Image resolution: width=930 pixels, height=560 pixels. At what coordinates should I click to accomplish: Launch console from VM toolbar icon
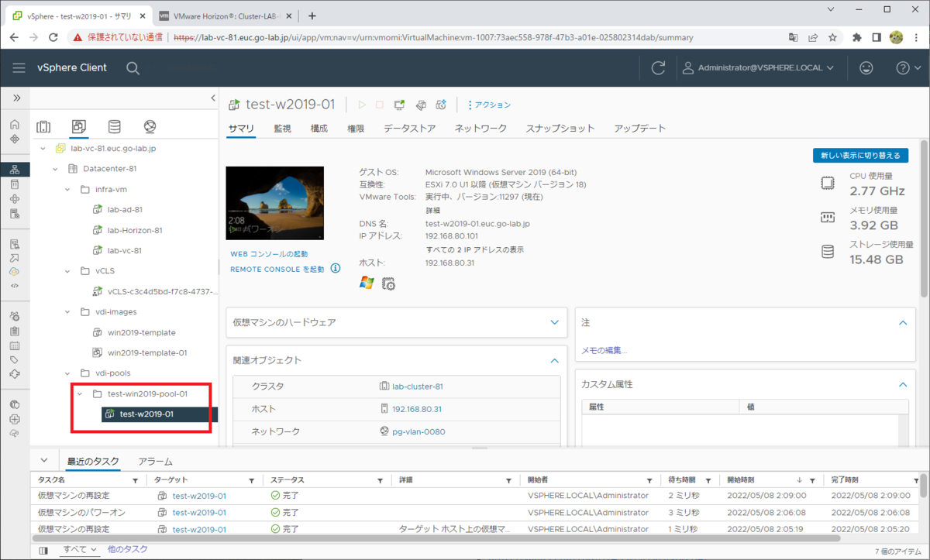click(x=400, y=105)
